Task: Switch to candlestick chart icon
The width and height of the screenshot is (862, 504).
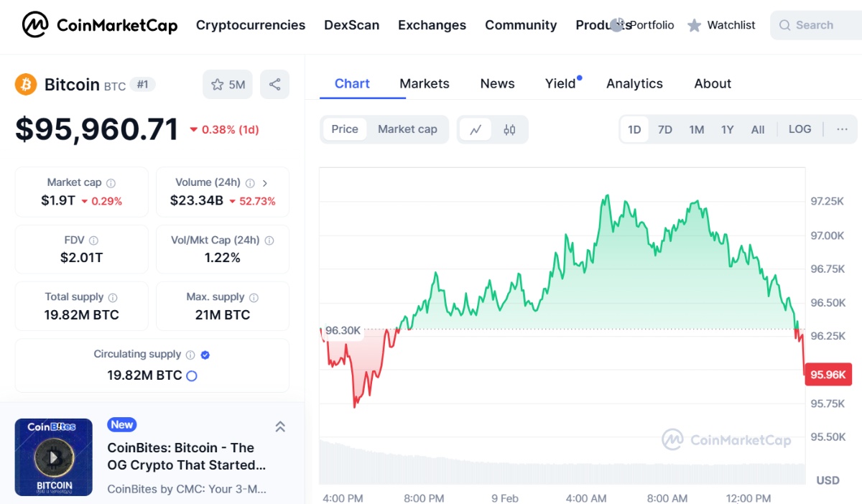Action: click(x=509, y=130)
